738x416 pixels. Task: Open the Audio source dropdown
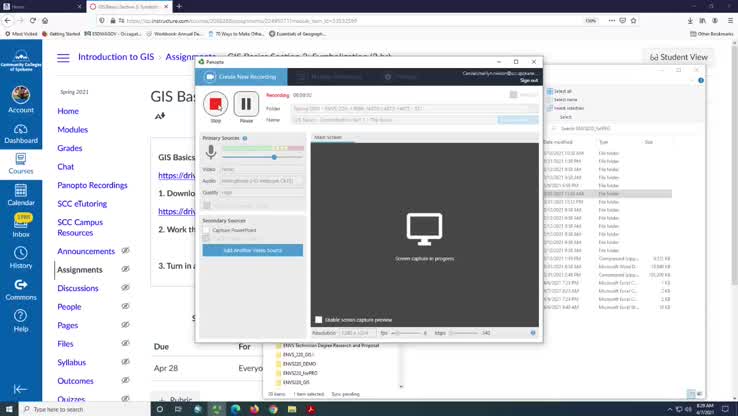(262, 181)
